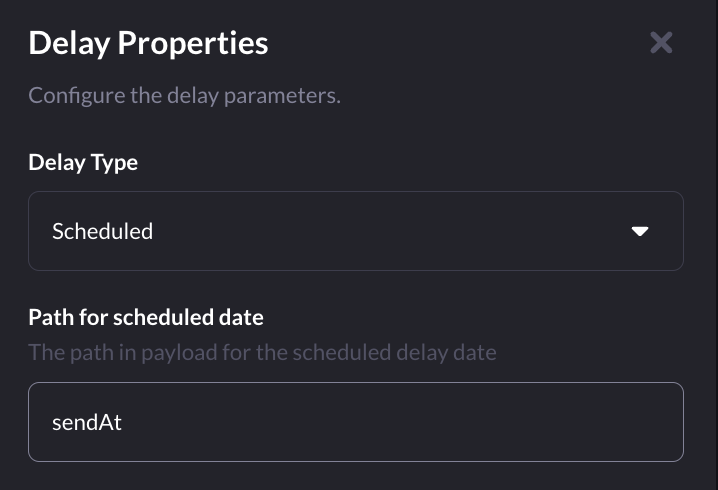Focus the Path for scheduled date field
The width and height of the screenshot is (718, 490).
coord(356,422)
